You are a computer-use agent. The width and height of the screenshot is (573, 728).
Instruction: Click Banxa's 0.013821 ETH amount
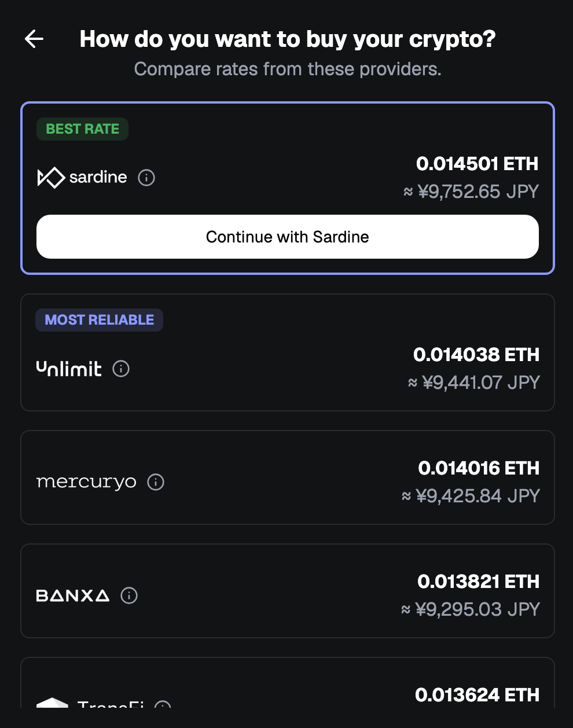pyautogui.click(x=479, y=582)
